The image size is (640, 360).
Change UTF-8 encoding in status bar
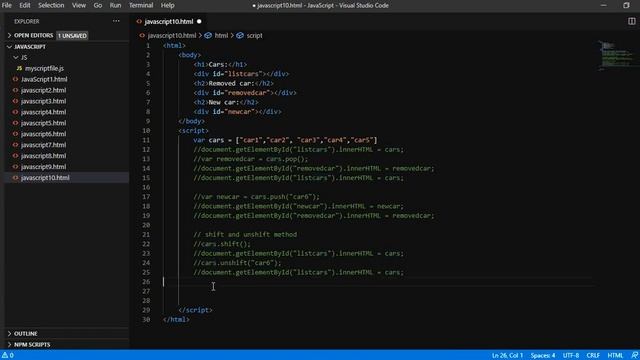click(571, 355)
